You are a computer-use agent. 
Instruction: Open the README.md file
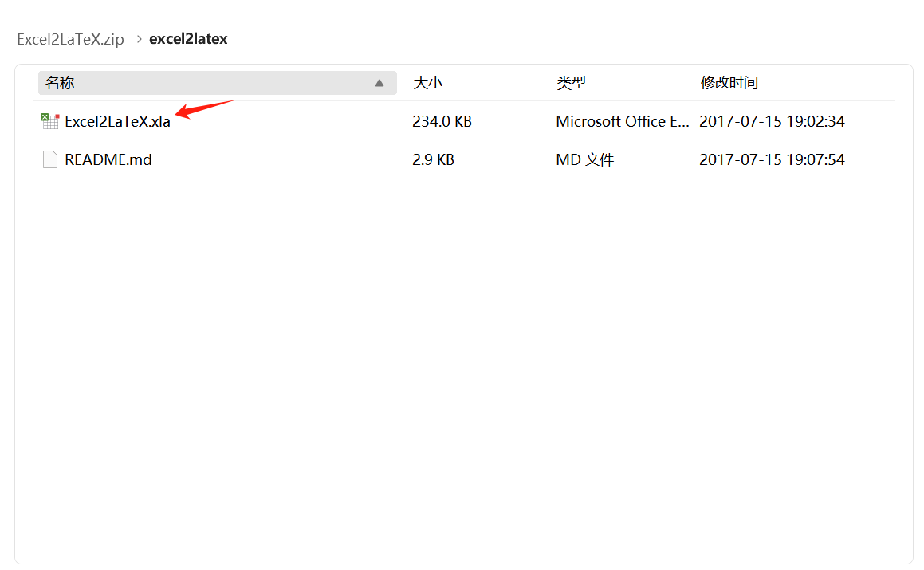(108, 159)
